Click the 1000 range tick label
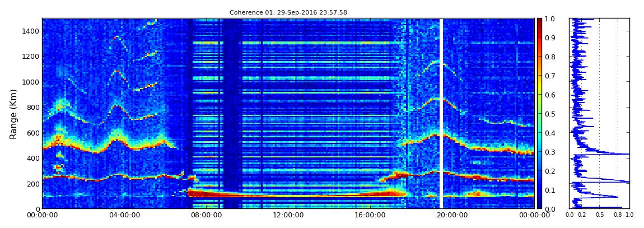 [31, 82]
